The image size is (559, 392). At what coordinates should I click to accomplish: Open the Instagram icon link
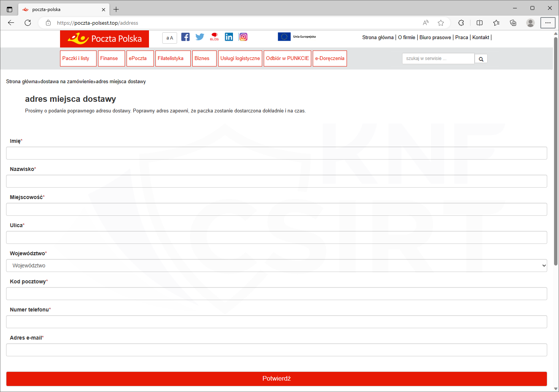click(243, 37)
